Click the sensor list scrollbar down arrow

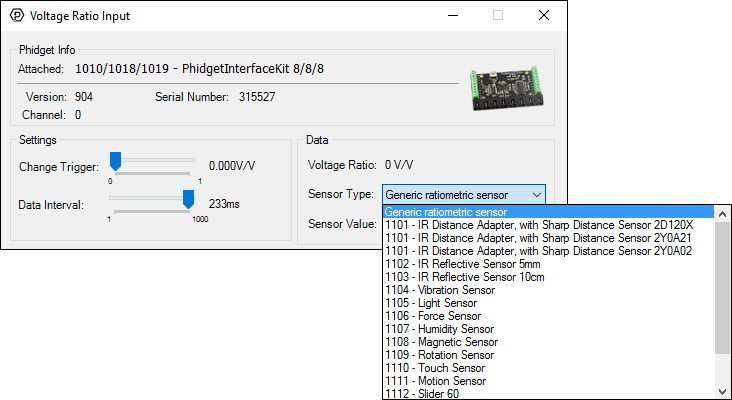click(722, 392)
